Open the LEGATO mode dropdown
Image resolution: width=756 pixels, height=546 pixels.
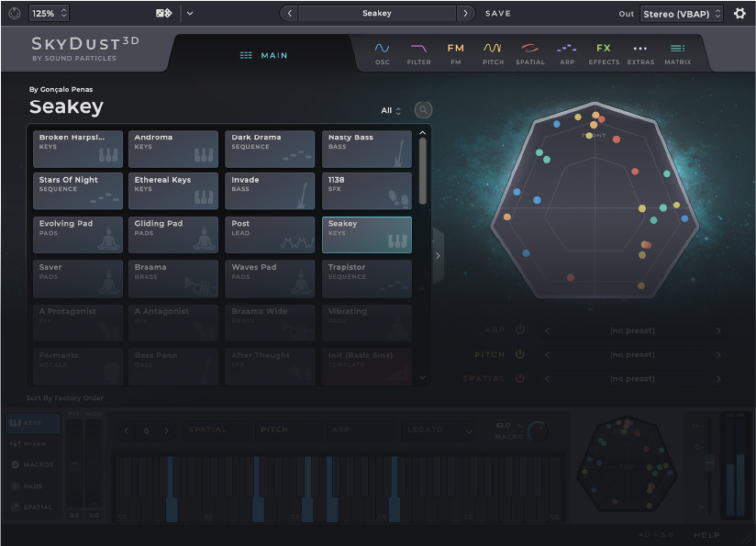click(439, 429)
